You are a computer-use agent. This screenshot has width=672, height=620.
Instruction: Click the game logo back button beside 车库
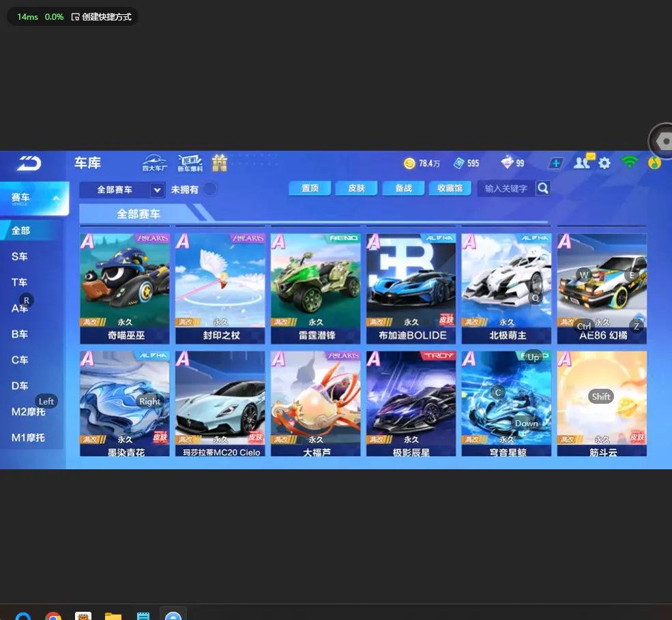(29, 163)
